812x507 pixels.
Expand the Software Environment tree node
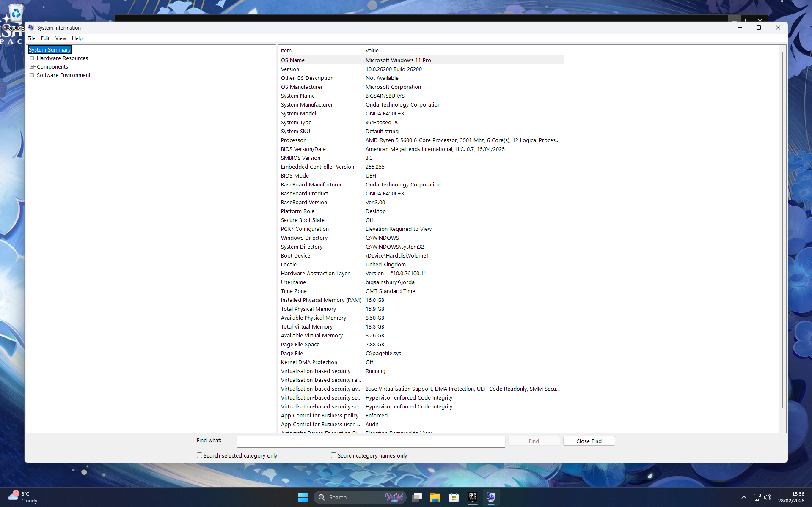32,75
